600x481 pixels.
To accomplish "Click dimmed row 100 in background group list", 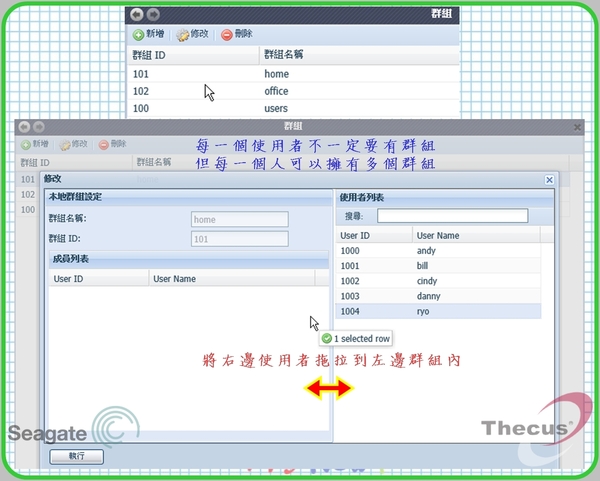I will click(x=28, y=210).
